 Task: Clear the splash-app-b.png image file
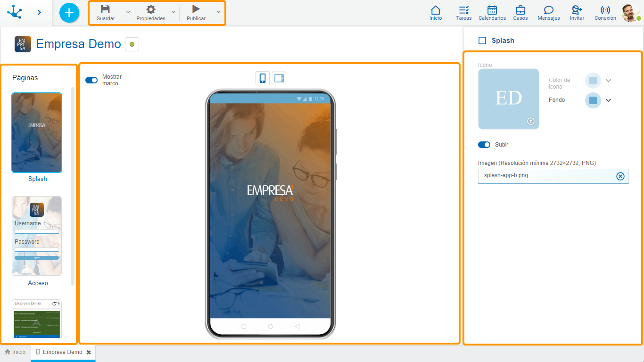pyautogui.click(x=620, y=176)
